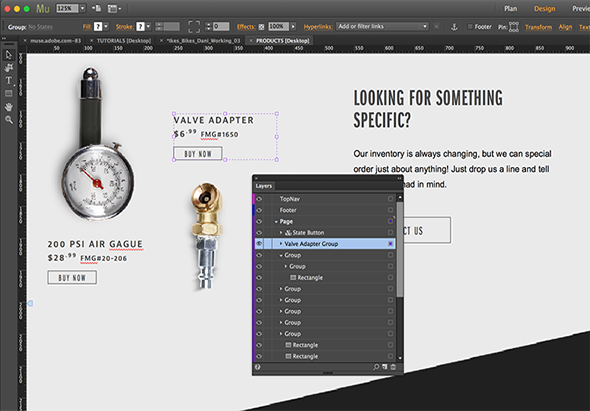Viewport: 590px width, 411px height.
Task: Select the Zoom magnifier tool
Action: pos(9,120)
